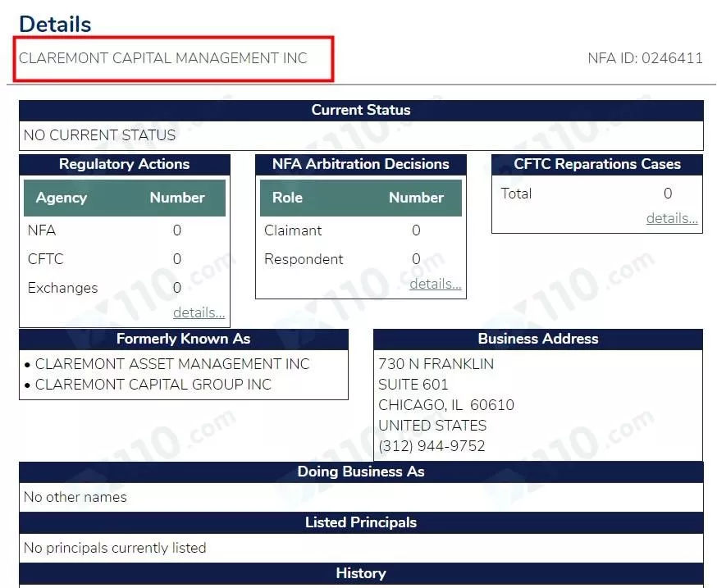Click the NO CURRENT STATUS text
Screen dimensions: 717x588
click(x=100, y=135)
